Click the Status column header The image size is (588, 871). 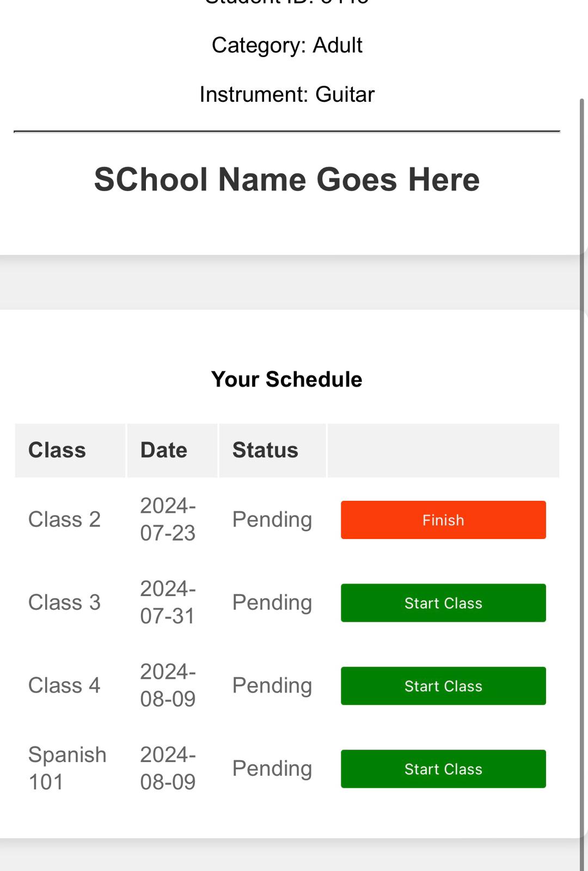pos(265,450)
